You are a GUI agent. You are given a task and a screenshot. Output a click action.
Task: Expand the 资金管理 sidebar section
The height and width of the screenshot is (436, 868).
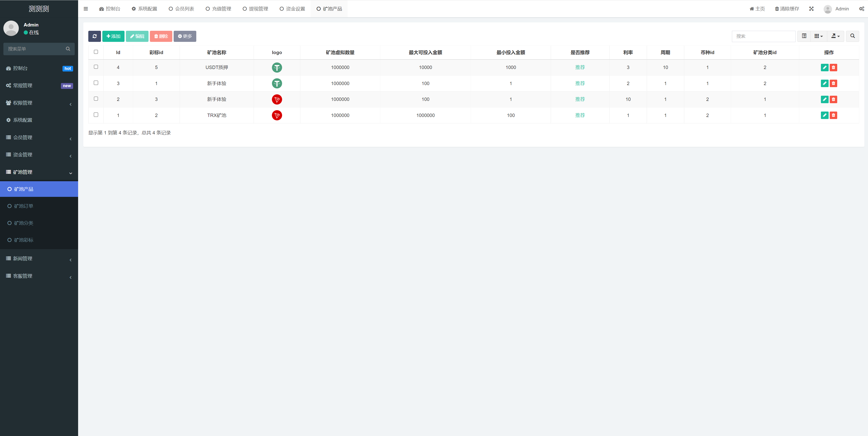(x=39, y=155)
